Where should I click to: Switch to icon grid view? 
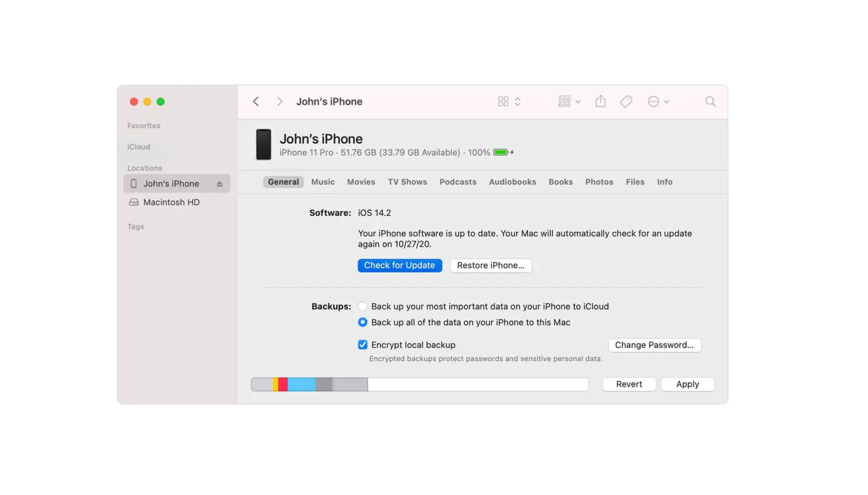(503, 101)
